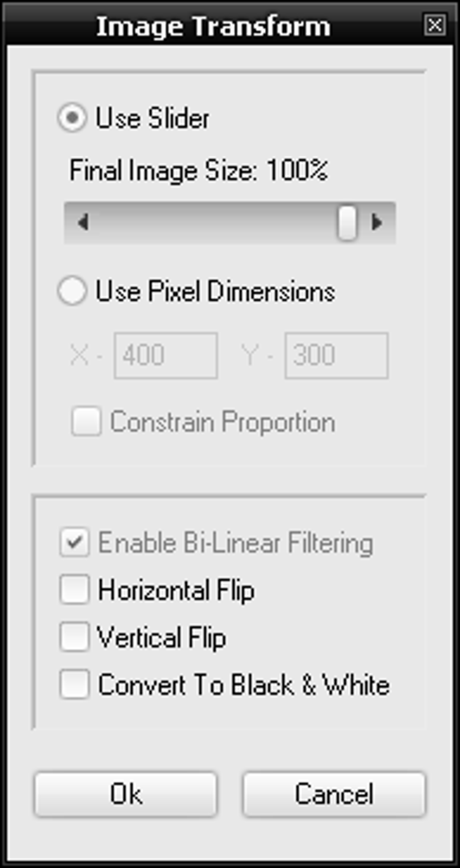Click the slider's left arrow
460x868 pixels.
(x=83, y=222)
